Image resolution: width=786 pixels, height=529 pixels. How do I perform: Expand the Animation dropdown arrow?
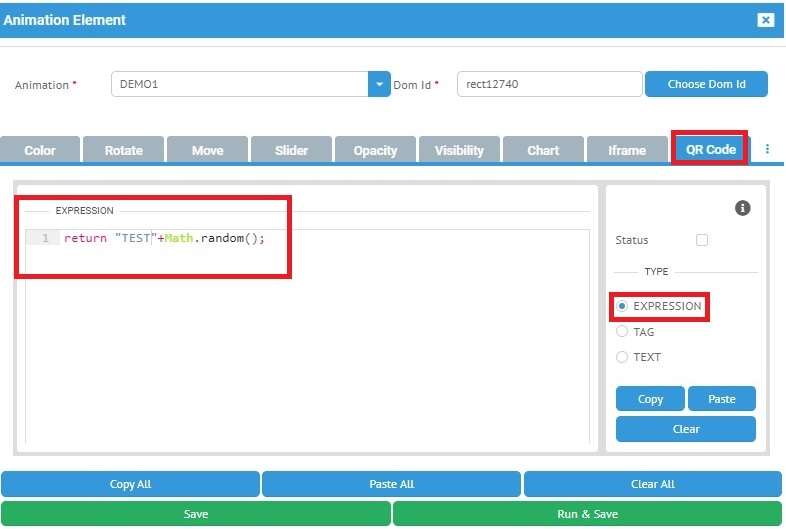coord(379,85)
